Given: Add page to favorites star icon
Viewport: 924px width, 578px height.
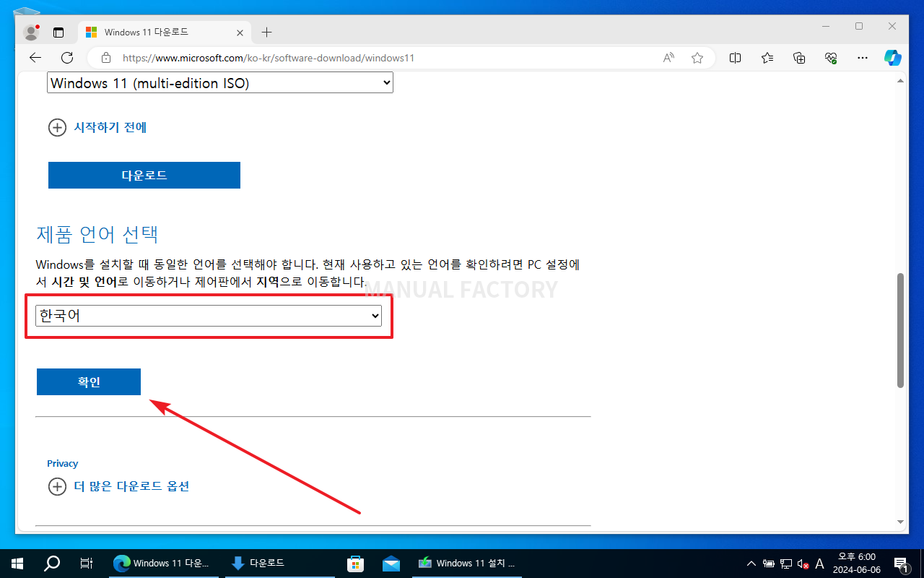Looking at the screenshot, I should (697, 58).
